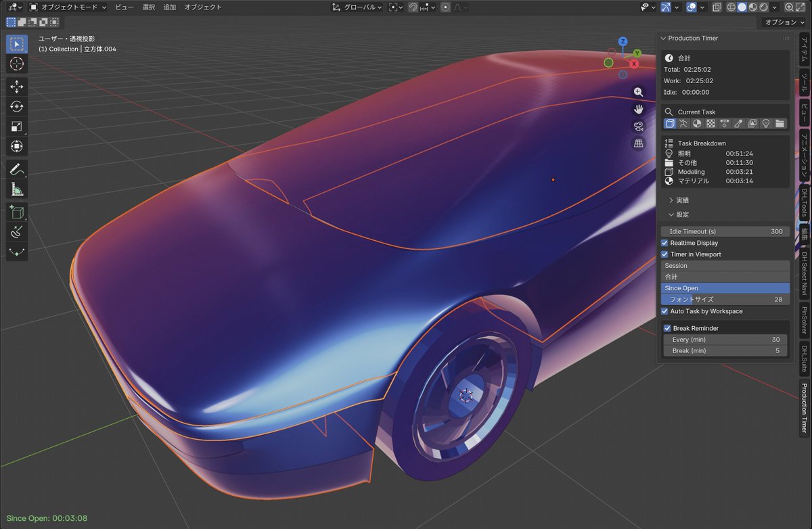Select the 合計 timer display option
The width and height of the screenshot is (812, 529).
click(x=725, y=277)
